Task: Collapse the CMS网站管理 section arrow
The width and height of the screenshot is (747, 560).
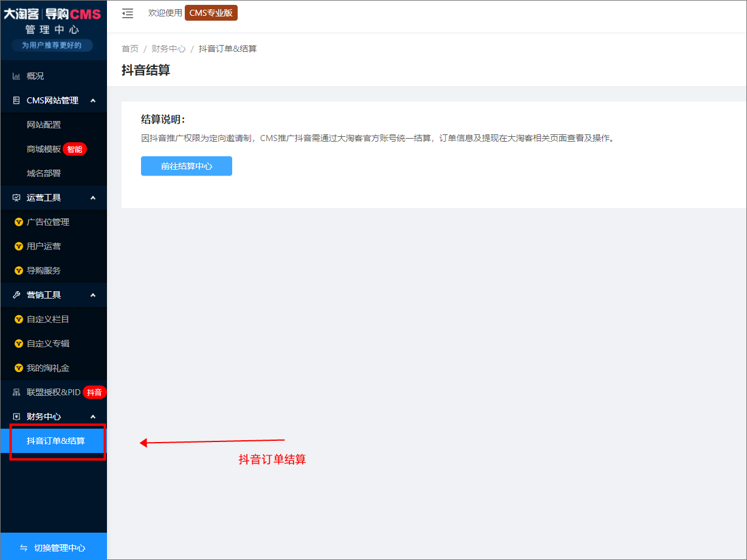Action: 93,100
